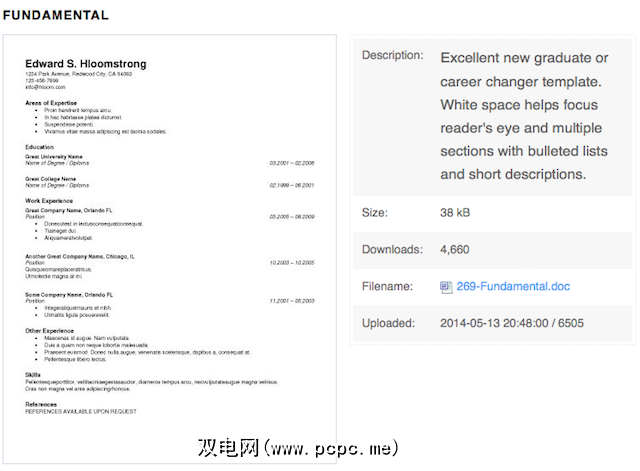Screen dimensions: 640x471
Task: Select the Description row label
Action: click(393, 55)
